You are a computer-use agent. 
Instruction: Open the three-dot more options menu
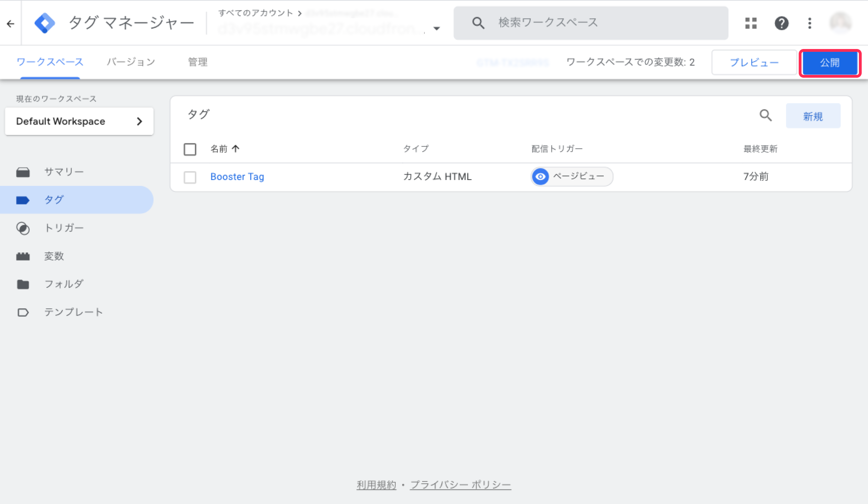pos(810,23)
